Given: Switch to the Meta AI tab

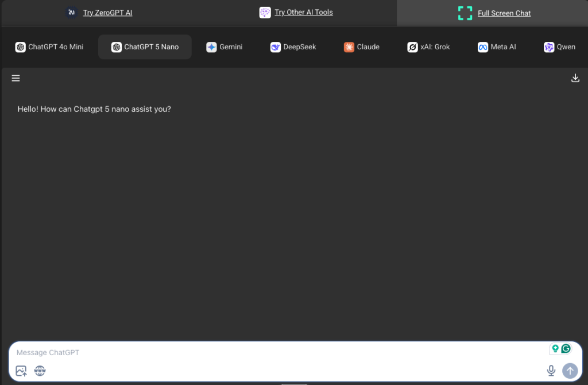Looking at the screenshot, I should coord(497,47).
